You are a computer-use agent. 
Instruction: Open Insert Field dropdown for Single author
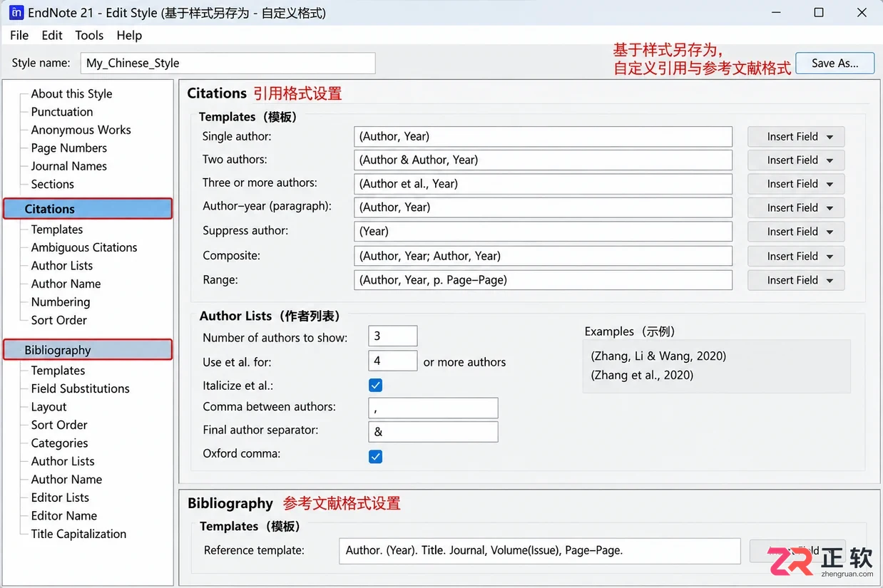coord(796,137)
